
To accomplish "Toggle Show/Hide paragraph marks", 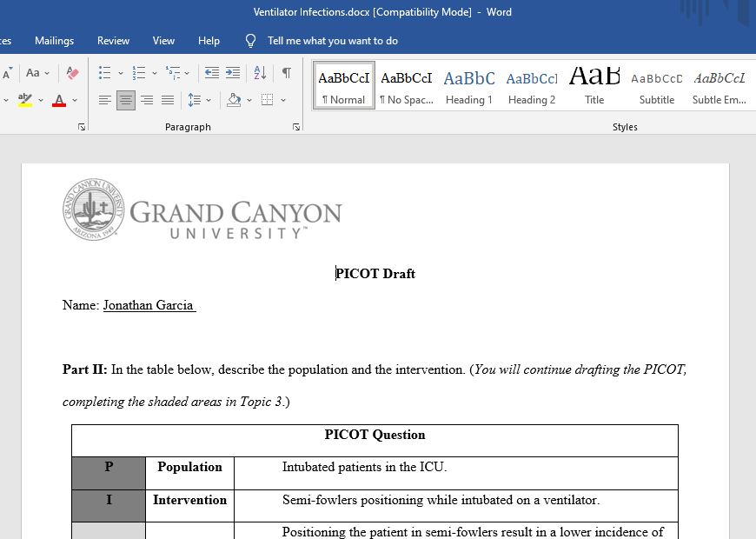I will coord(287,73).
